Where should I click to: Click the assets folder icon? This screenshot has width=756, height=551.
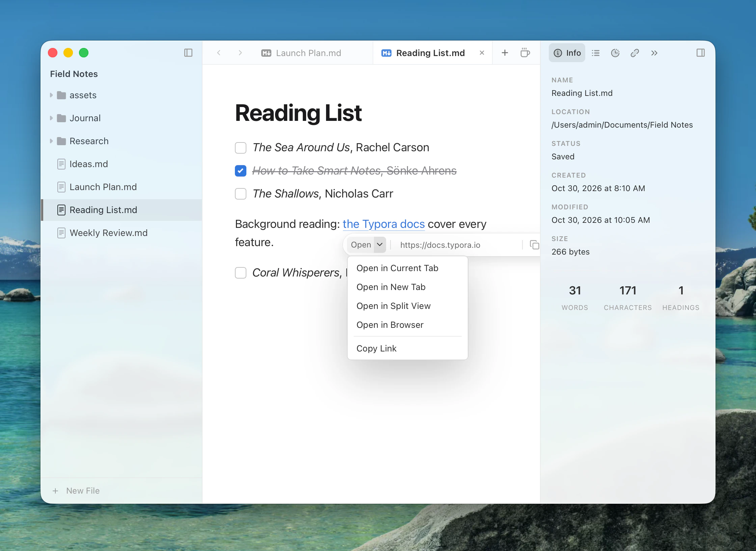[61, 95]
